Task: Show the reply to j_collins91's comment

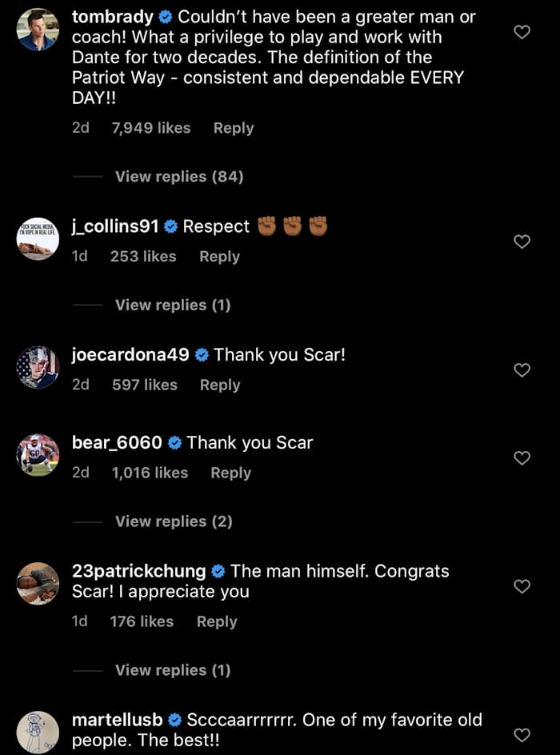Action: 174,305
